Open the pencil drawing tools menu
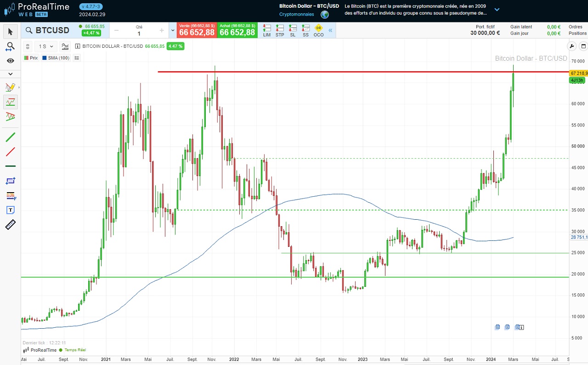588x365 pixels. coord(10,87)
